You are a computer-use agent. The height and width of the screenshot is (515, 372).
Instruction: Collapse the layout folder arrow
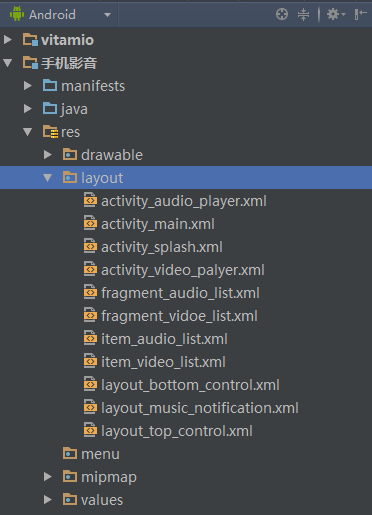coord(48,178)
